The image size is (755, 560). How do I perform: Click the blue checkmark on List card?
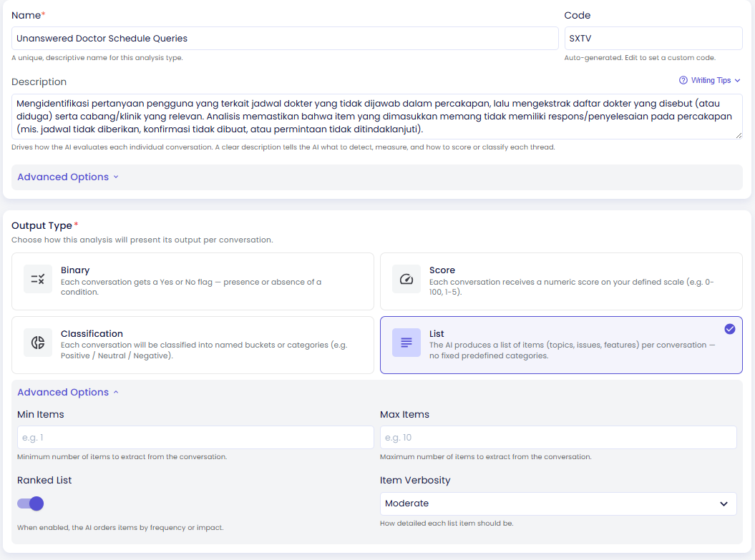pos(730,329)
